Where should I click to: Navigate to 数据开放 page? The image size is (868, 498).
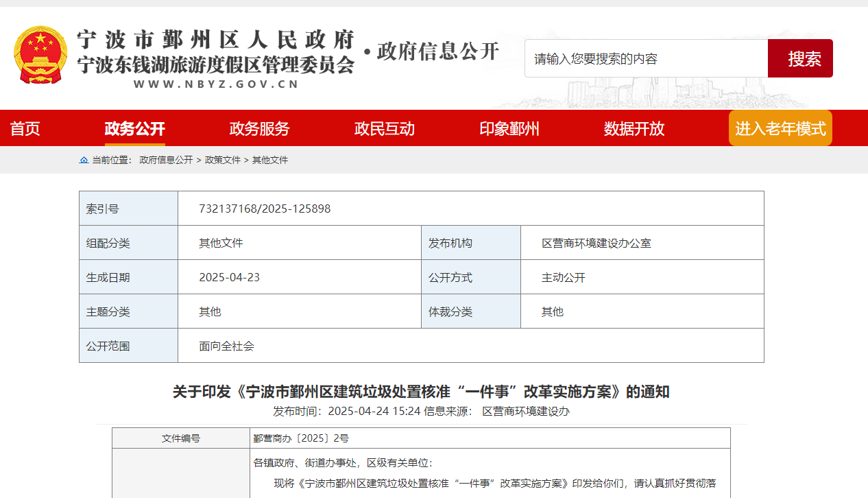[x=634, y=129]
